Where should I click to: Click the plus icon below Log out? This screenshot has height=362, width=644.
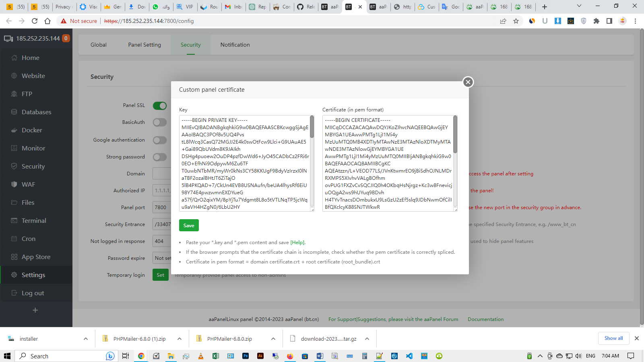[x=35, y=310]
